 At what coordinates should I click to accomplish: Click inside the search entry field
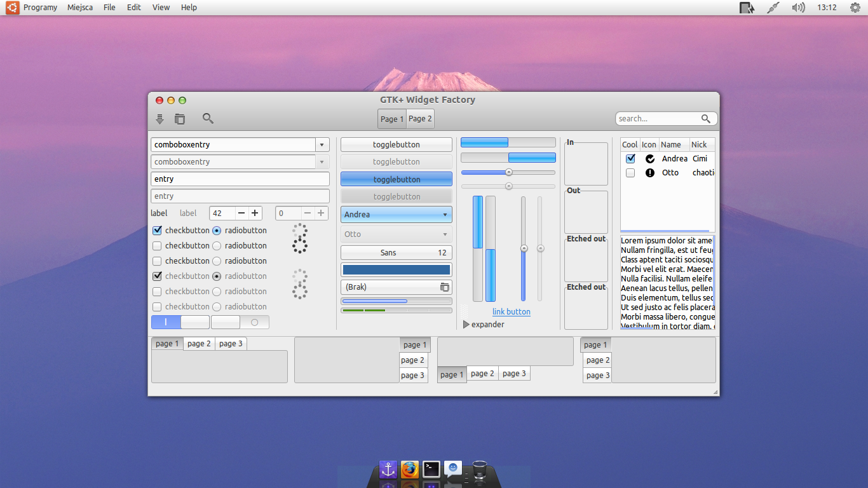pos(658,118)
